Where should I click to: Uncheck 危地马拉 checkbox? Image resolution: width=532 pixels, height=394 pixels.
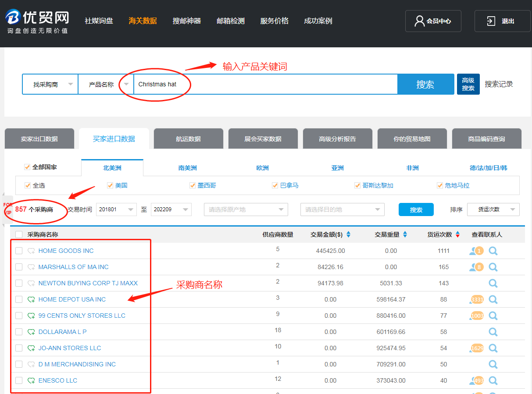click(x=440, y=185)
